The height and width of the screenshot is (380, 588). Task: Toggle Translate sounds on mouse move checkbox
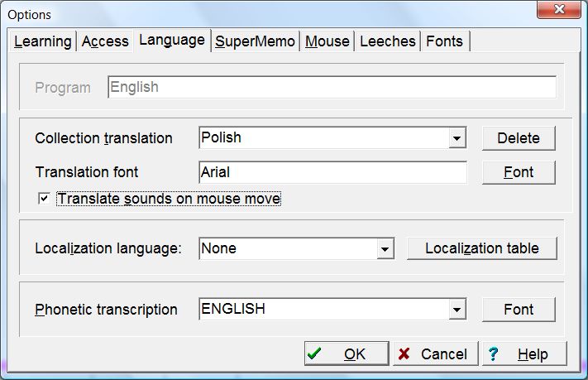[x=45, y=199]
